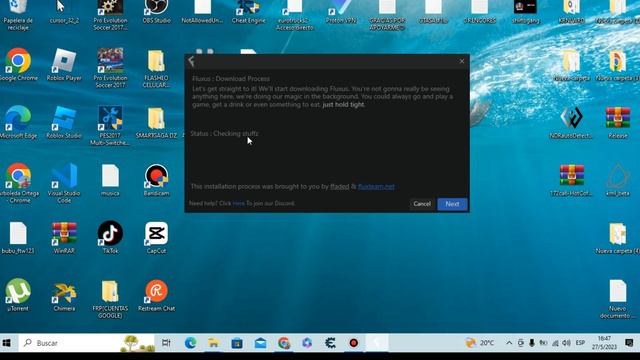
Task: Switch to Chrome from taskbar
Action: click(x=284, y=343)
